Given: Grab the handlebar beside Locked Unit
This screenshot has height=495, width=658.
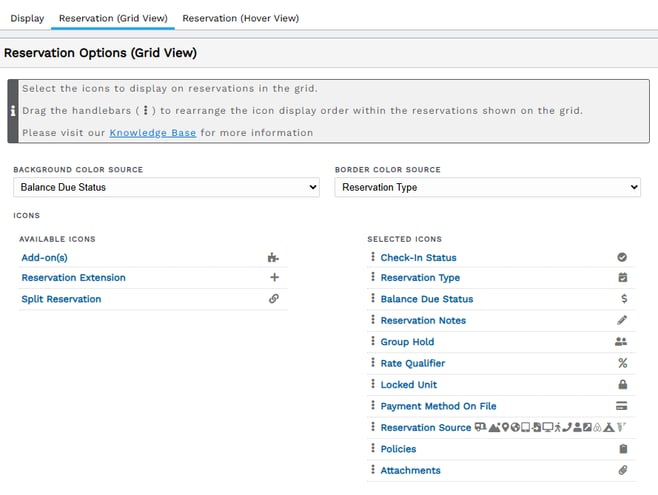Looking at the screenshot, I should tap(373, 383).
